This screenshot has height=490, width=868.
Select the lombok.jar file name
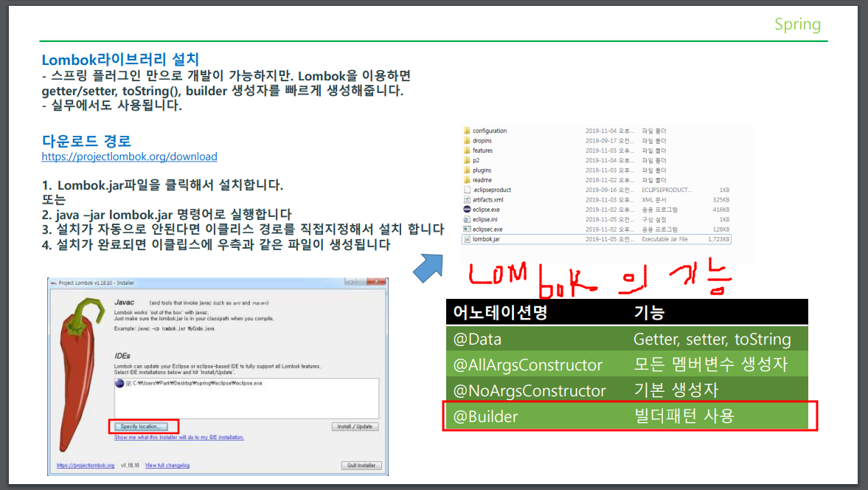pyautogui.click(x=486, y=239)
